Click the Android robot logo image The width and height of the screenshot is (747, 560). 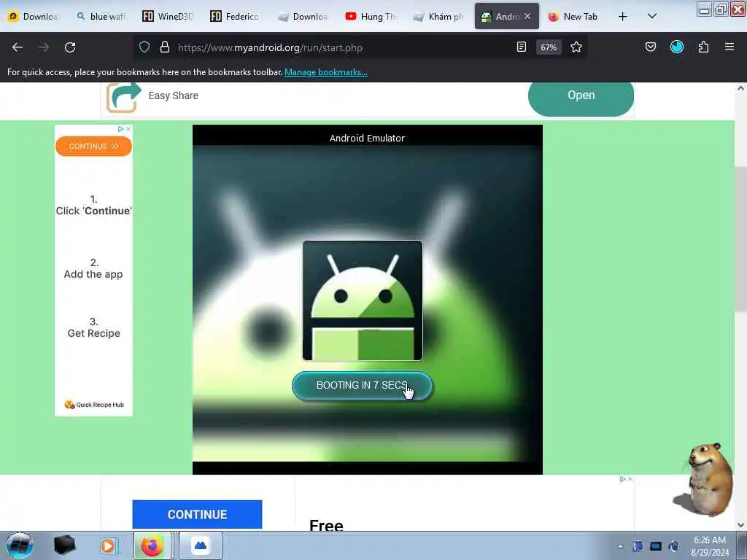tap(363, 300)
